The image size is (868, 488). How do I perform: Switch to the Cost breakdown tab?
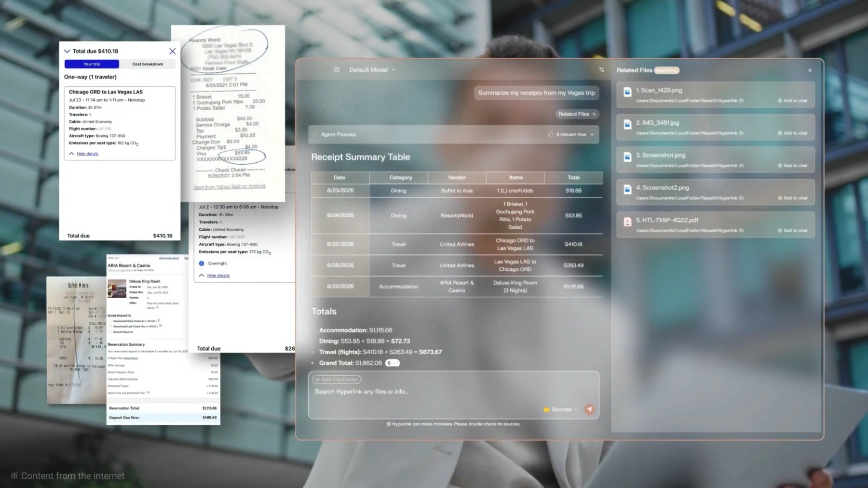(x=148, y=64)
